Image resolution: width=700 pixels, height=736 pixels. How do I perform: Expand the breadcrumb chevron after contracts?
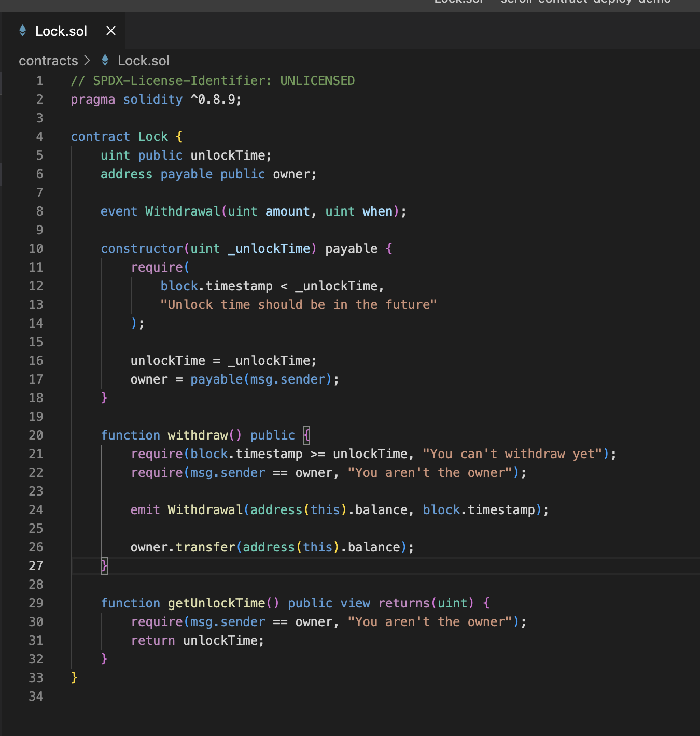[x=87, y=61]
